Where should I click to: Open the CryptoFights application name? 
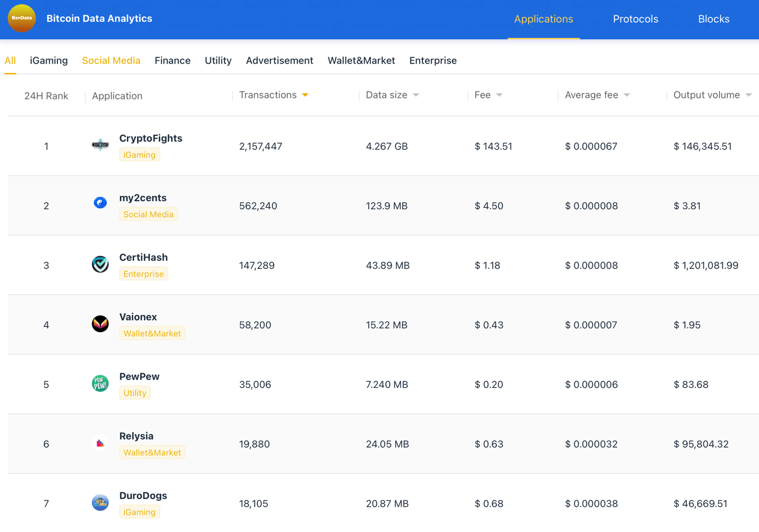(x=151, y=138)
